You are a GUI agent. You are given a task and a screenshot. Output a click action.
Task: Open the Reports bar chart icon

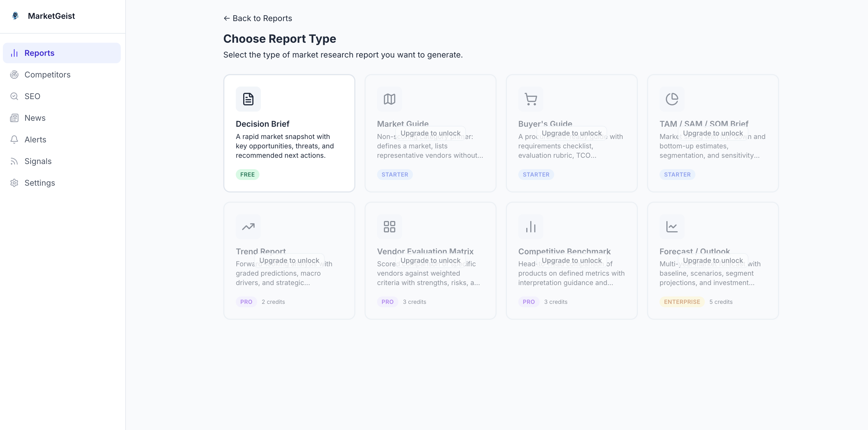click(x=15, y=53)
